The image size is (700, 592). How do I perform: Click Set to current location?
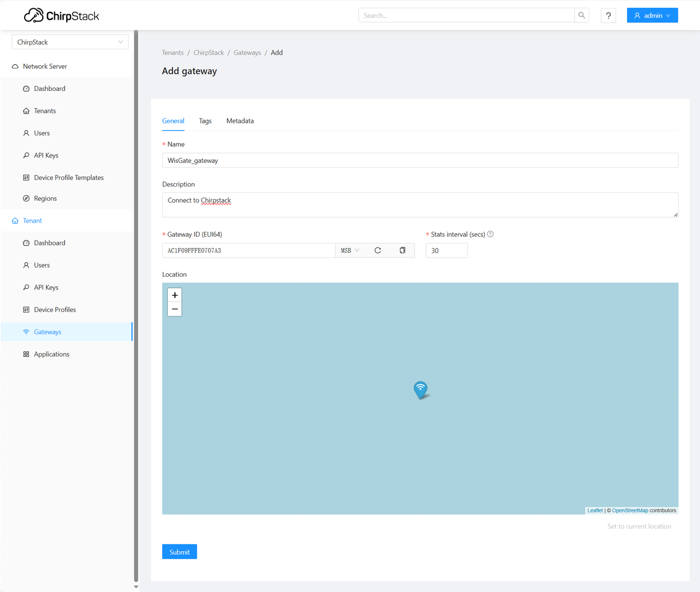[x=639, y=526]
